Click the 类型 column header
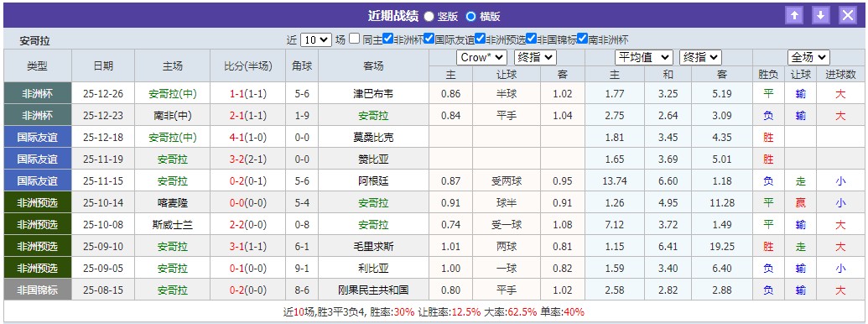The width and height of the screenshot is (868, 324). 38,66
